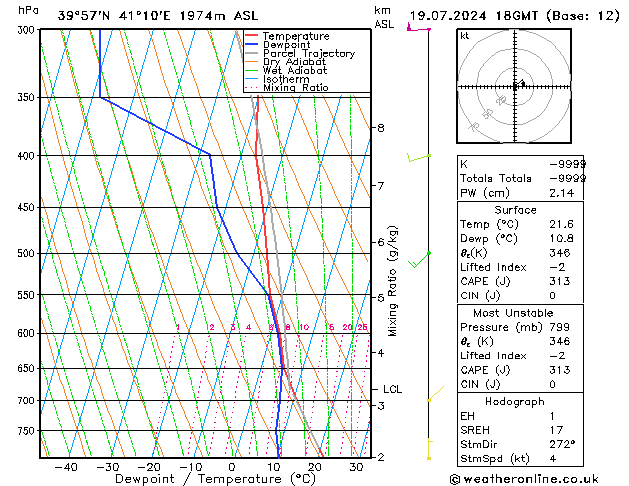
Task: Click the 'CIN (J)' label under Surface
Action: pos(480,296)
